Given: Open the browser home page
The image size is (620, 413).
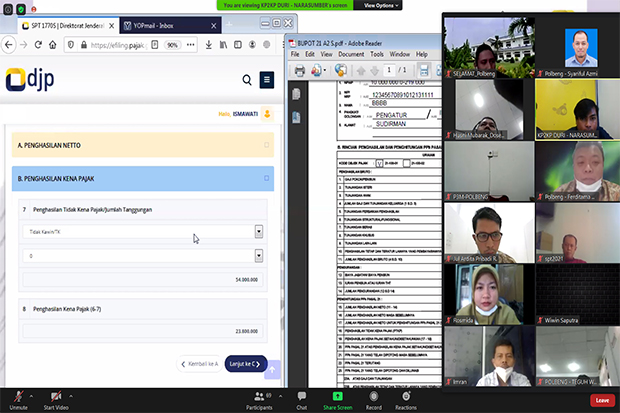Looking at the screenshot, I should pyautogui.click(x=53, y=45).
